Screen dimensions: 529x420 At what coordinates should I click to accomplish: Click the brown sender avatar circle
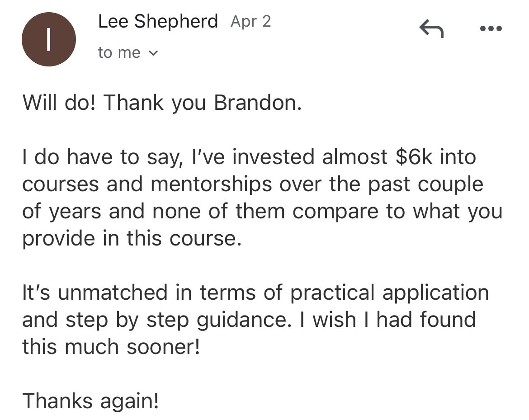coord(48,39)
